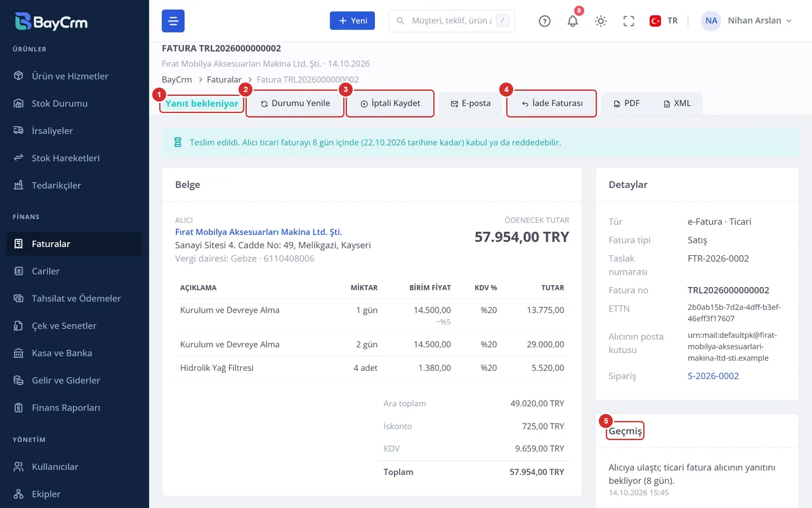Image resolution: width=812 pixels, height=508 pixels.
Task: Select Gelir ve Giderler menu item
Action: pyautogui.click(x=74, y=380)
